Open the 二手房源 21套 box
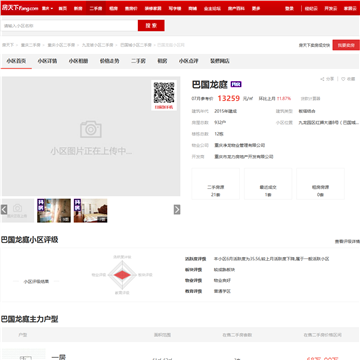 point(216,184)
